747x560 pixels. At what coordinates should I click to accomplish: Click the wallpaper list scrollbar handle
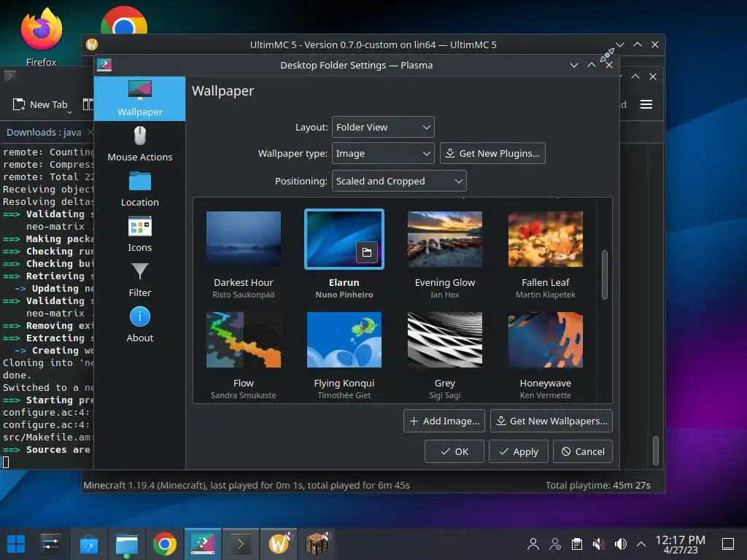605,275
